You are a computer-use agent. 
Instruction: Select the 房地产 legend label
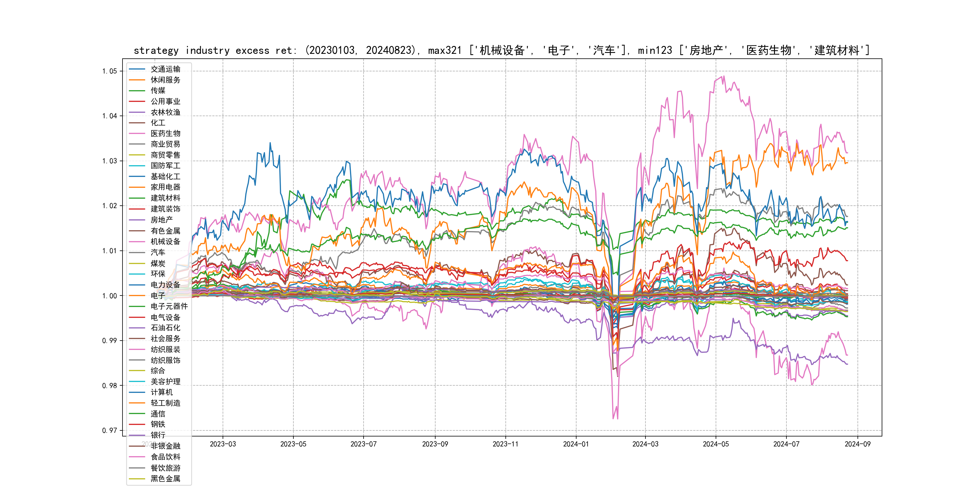(x=161, y=220)
